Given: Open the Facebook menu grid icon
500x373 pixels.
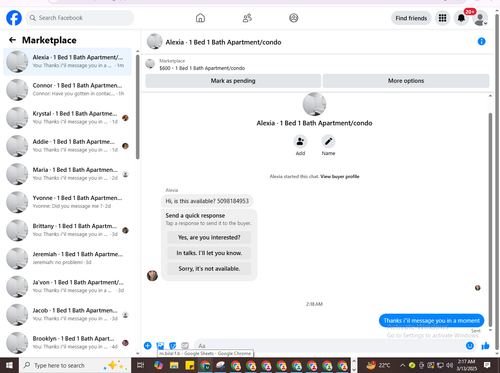Looking at the screenshot, I should tap(442, 18).
